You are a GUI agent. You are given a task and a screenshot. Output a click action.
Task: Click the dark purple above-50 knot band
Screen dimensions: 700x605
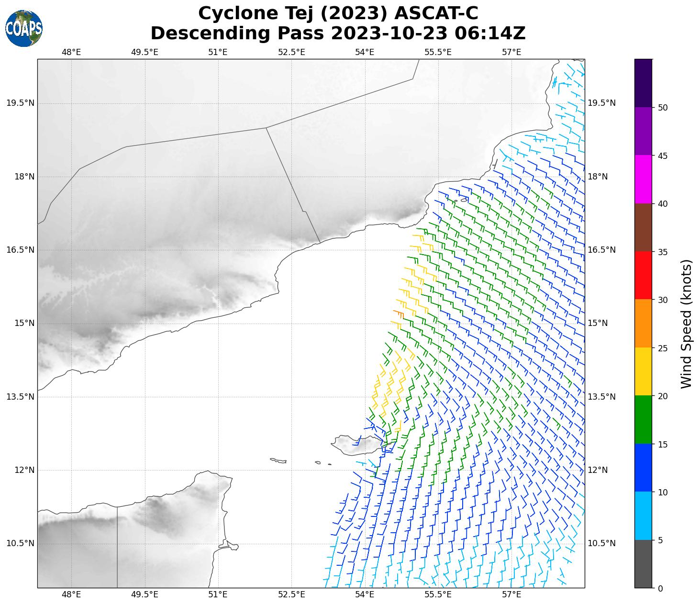coord(643,83)
